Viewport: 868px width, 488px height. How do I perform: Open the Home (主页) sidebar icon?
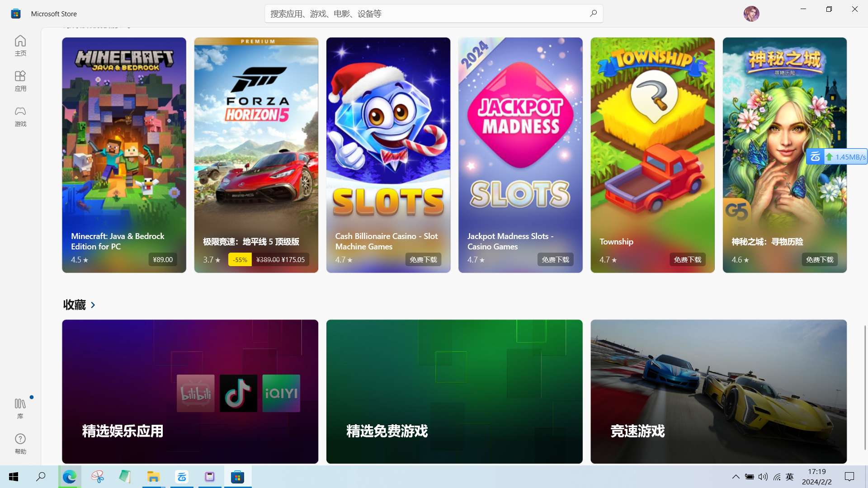(x=20, y=46)
